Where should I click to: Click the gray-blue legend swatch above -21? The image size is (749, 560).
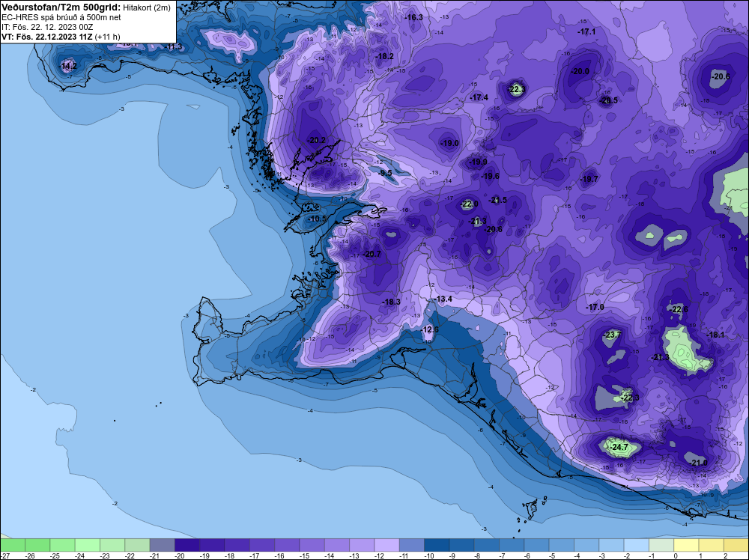click(x=163, y=545)
